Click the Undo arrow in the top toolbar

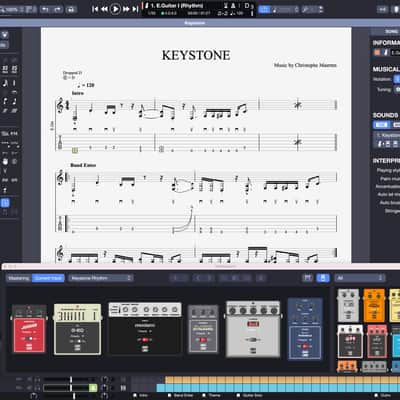45,9
